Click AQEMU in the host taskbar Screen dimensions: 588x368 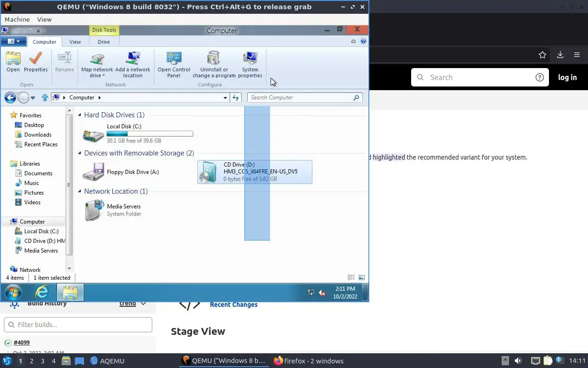tap(107, 361)
